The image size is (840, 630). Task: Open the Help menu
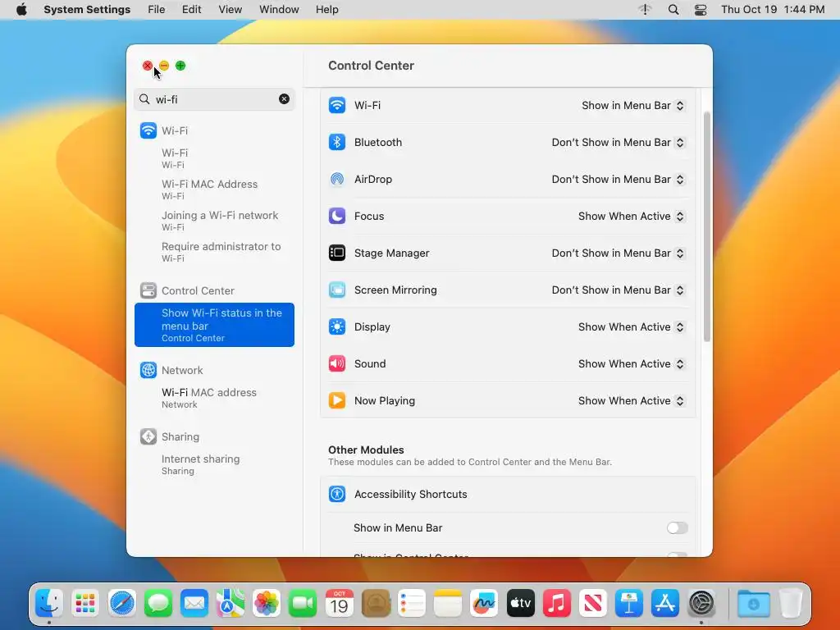pyautogui.click(x=326, y=10)
